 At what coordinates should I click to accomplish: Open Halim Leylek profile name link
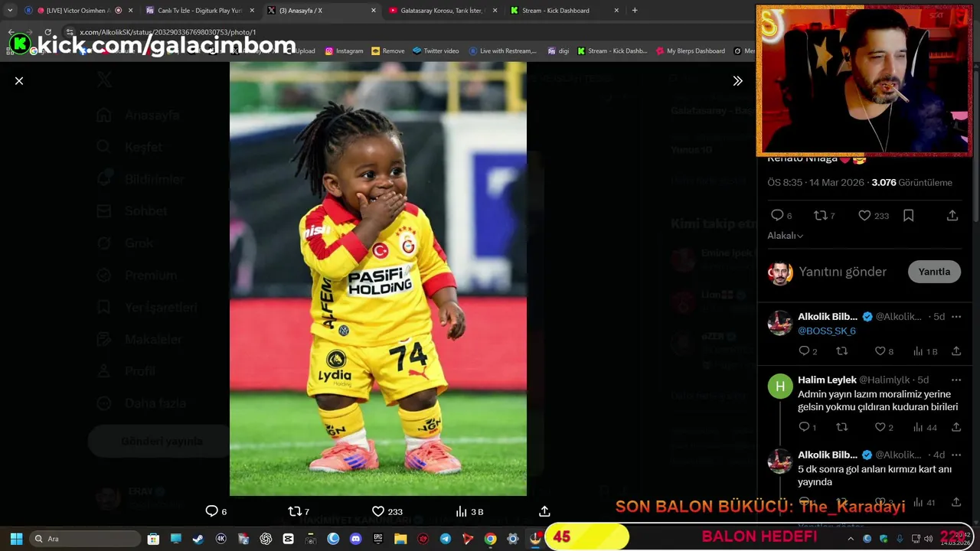pyautogui.click(x=827, y=380)
